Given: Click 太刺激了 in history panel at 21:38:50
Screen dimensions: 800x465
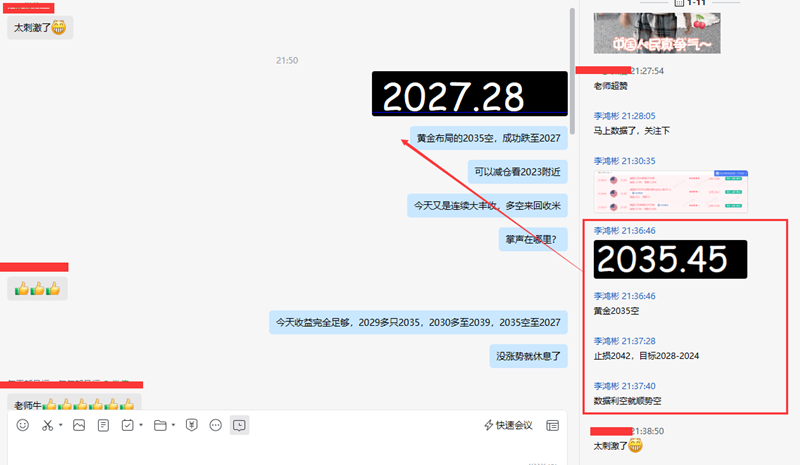Looking at the screenshot, I should coord(617,446).
